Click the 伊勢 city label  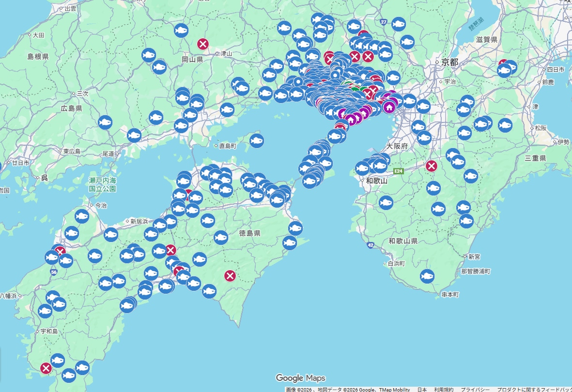564,142
